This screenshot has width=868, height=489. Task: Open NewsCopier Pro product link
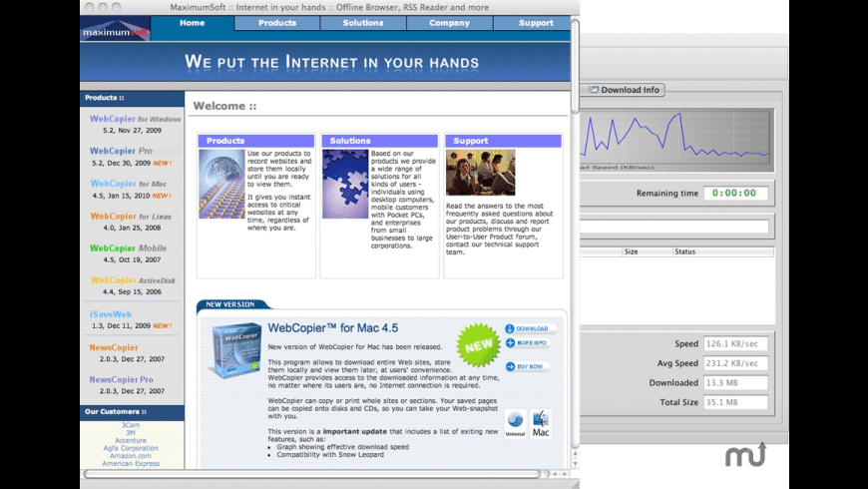click(x=122, y=379)
